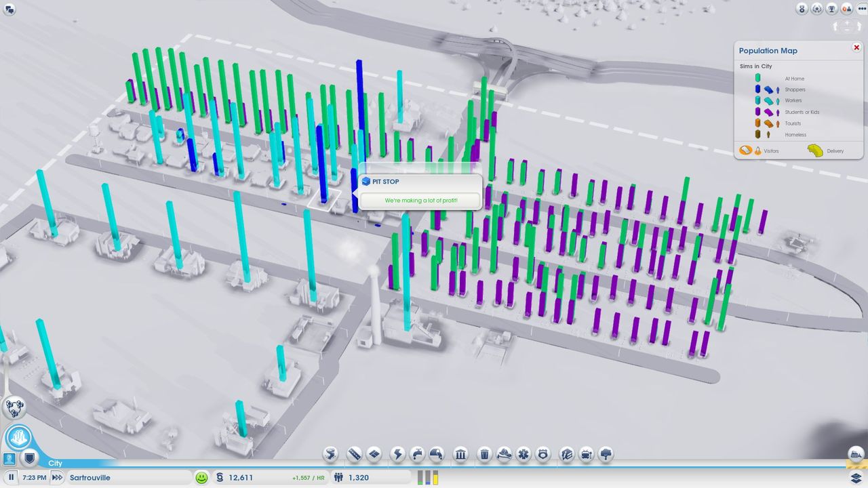Viewport: 868px width, 488px height.
Task: Open the happiness smiley face panel
Action: tap(201, 478)
